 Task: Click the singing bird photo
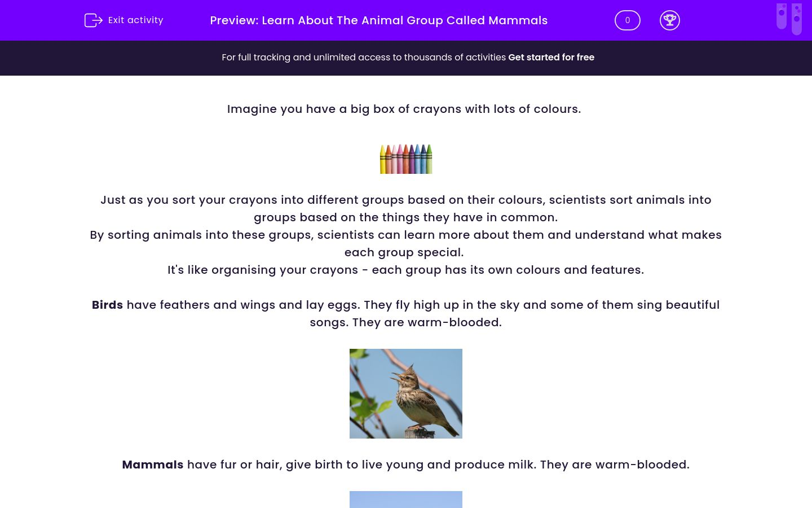click(406, 393)
